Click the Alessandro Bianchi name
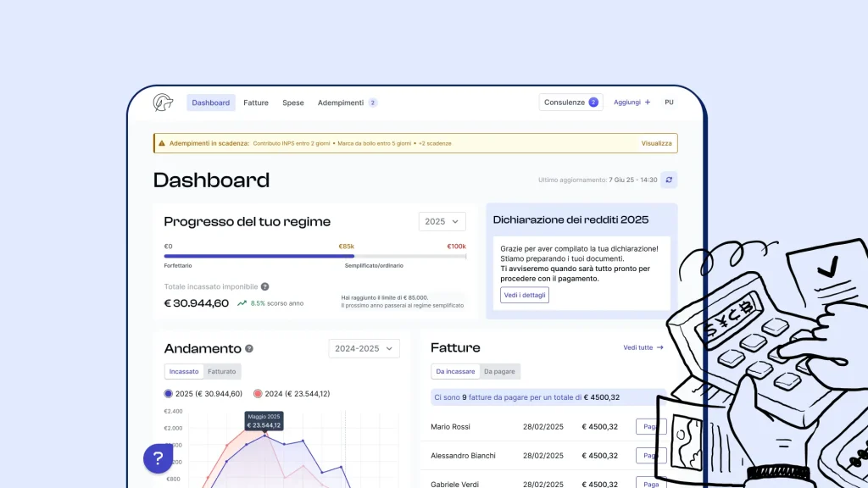 pos(463,455)
